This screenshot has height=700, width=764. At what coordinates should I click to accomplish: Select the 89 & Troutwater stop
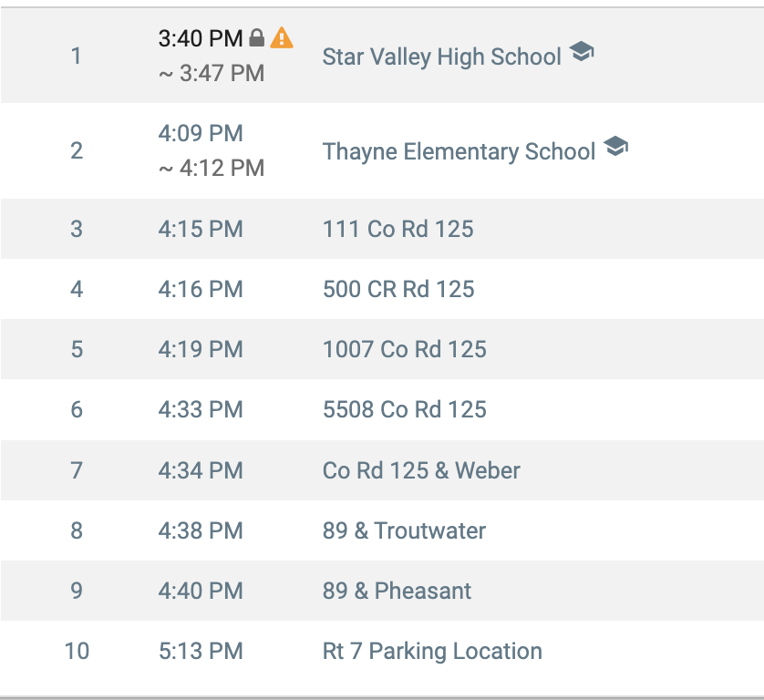404,530
